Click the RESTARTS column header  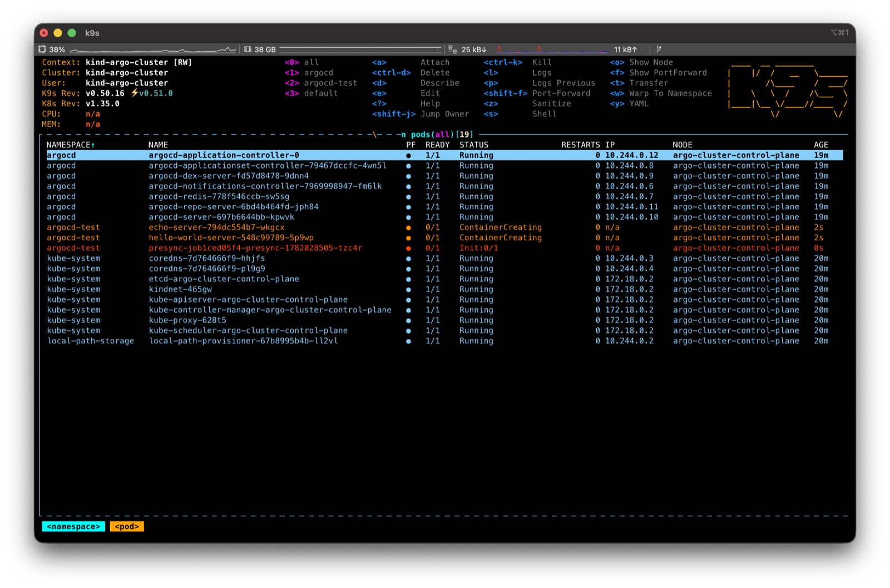[581, 145]
